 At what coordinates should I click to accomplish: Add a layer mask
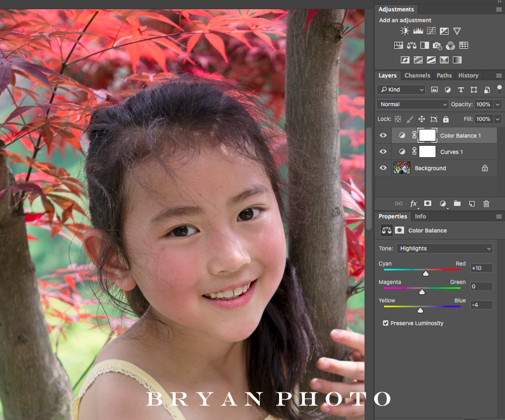pos(427,203)
